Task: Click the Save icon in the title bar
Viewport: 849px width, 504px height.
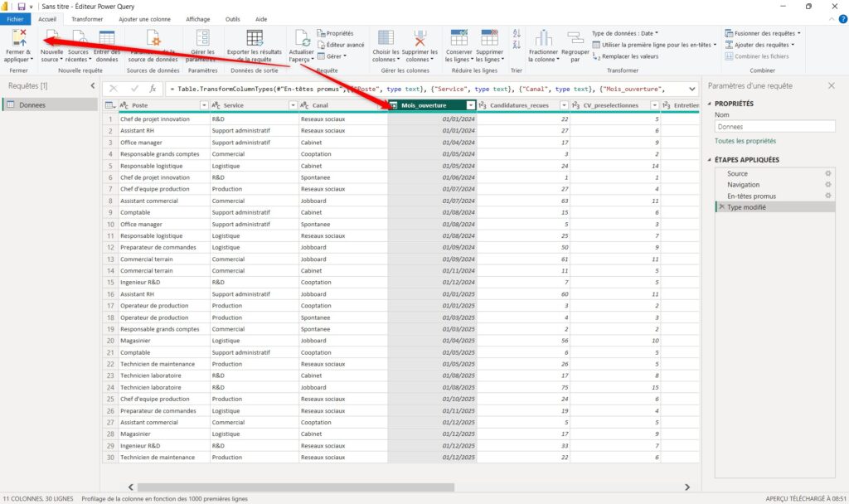Action: 21,7
